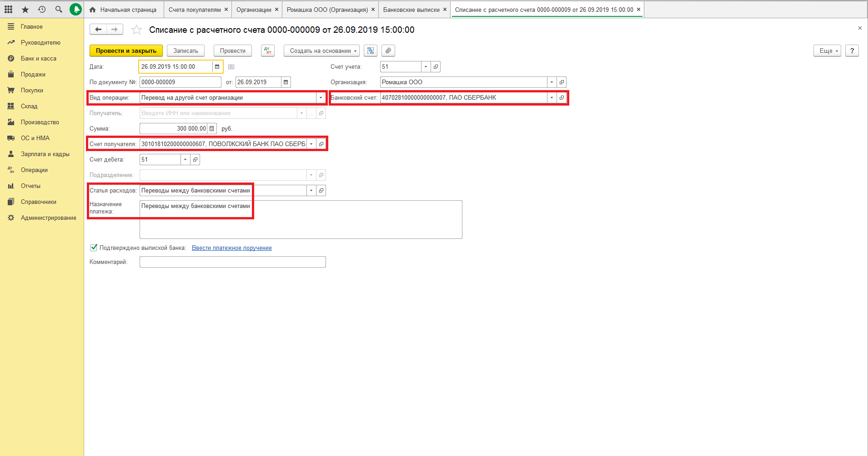
Task: Open calculator for Сумма field
Action: tap(211, 128)
